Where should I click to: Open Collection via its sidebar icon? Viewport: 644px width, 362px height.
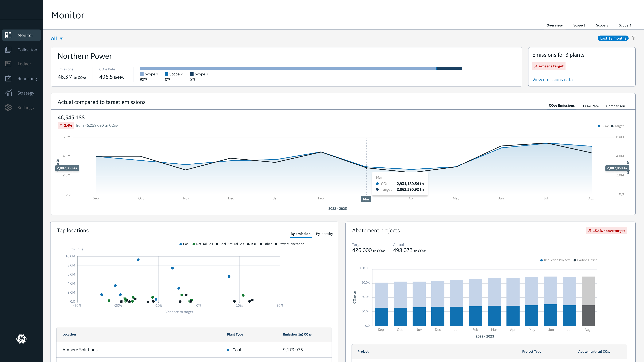coord(9,50)
